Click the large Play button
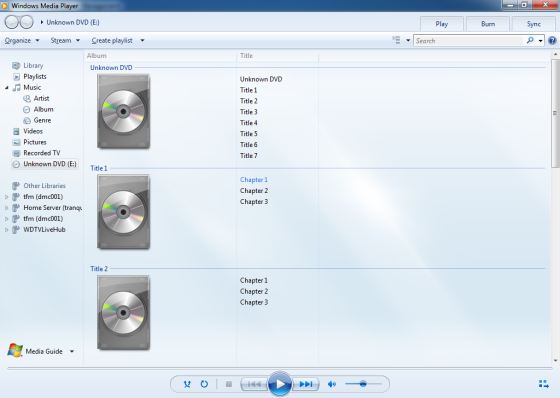 coord(280,384)
